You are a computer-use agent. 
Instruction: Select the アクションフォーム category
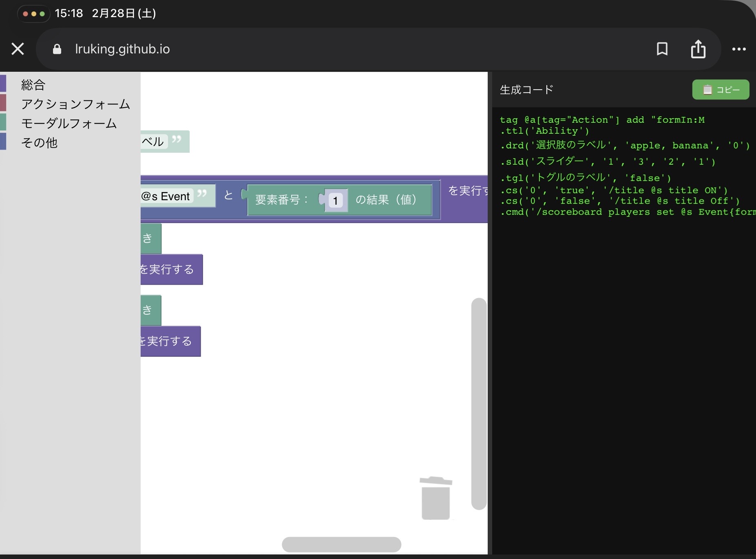tap(75, 104)
